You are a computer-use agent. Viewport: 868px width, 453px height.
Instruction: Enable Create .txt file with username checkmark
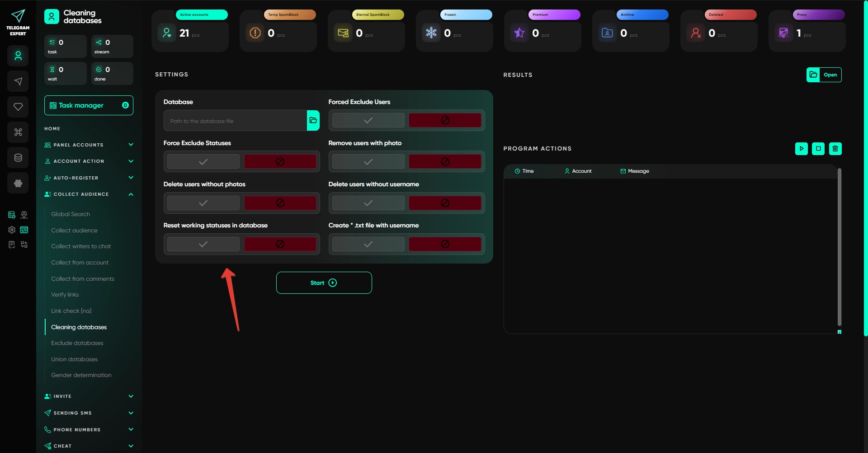(x=368, y=244)
